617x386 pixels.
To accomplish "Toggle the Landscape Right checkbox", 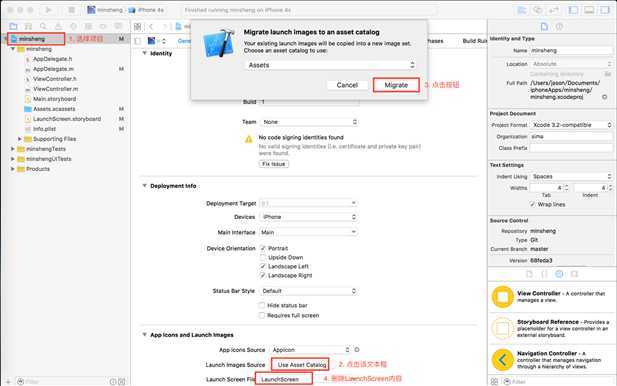I will point(263,275).
